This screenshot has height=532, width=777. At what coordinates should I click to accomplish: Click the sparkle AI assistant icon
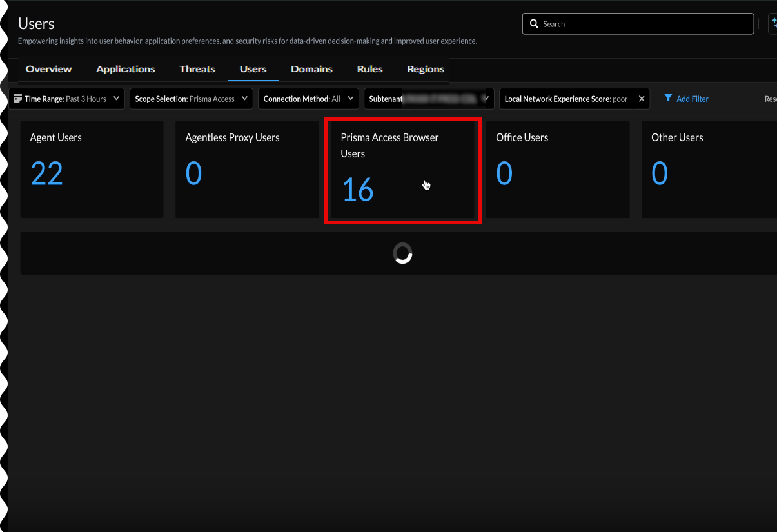[x=773, y=24]
